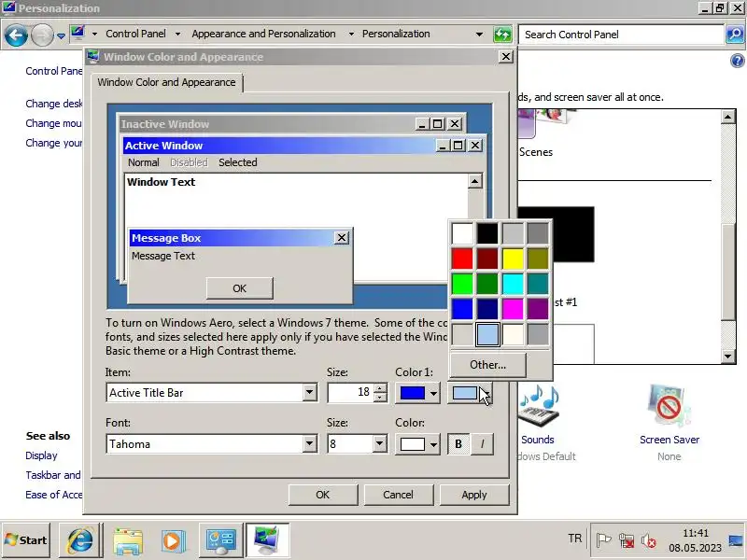
Task: Click the Start button
Action: [26, 540]
